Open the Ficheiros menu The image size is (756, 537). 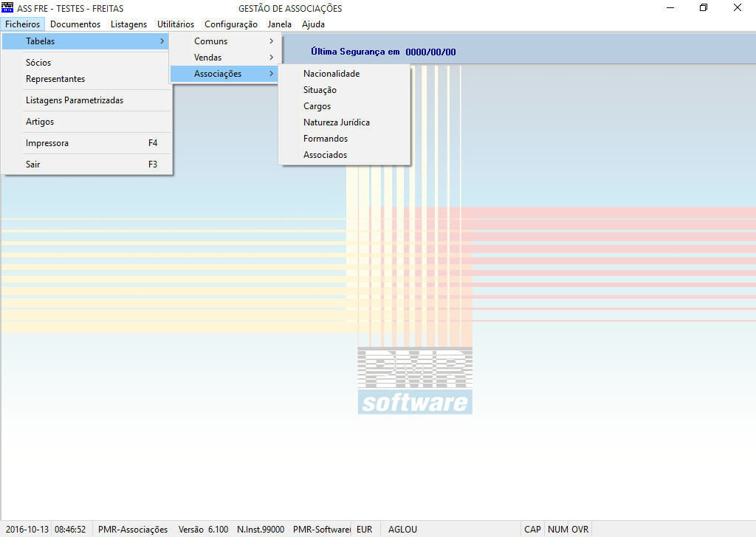point(23,24)
